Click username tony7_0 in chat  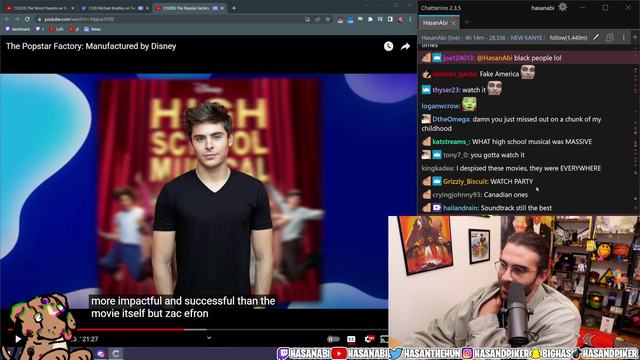(456, 155)
